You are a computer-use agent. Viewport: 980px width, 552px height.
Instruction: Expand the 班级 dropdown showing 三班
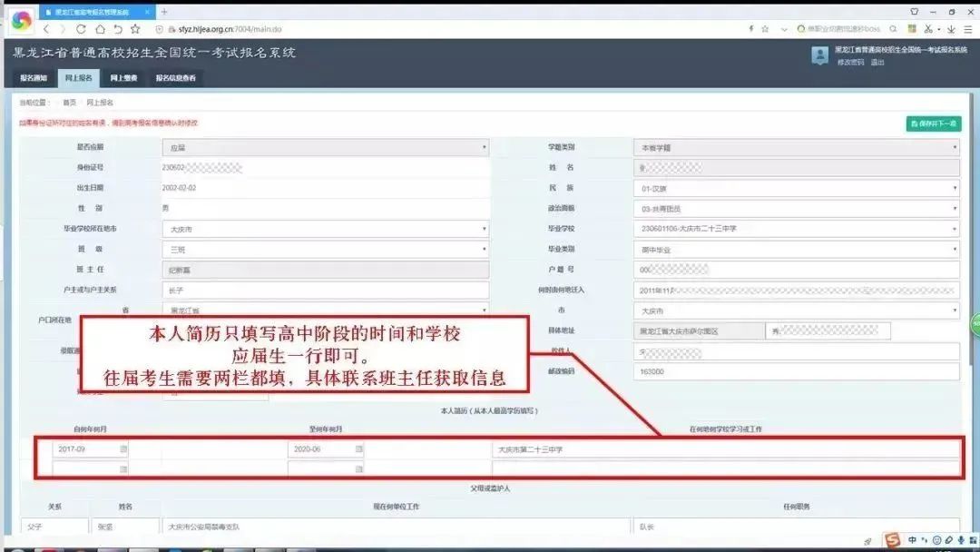[326, 249]
